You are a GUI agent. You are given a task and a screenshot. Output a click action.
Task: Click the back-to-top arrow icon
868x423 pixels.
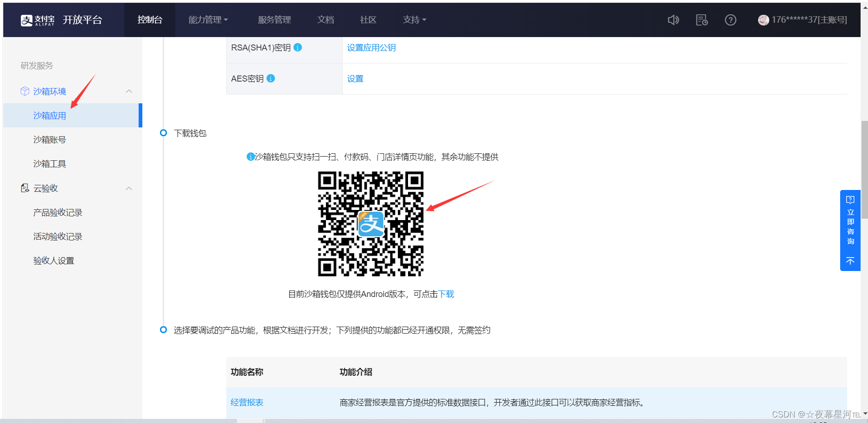point(850,261)
